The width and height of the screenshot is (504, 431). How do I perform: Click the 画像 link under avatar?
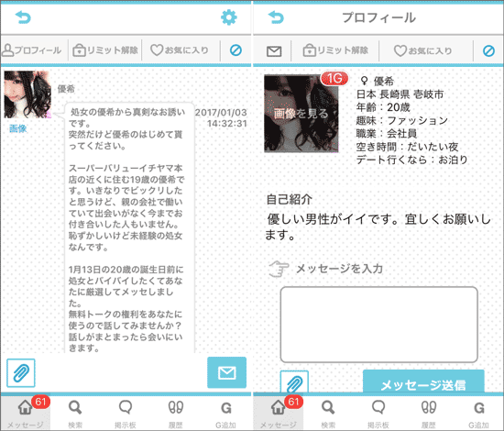click(x=18, y=128)
